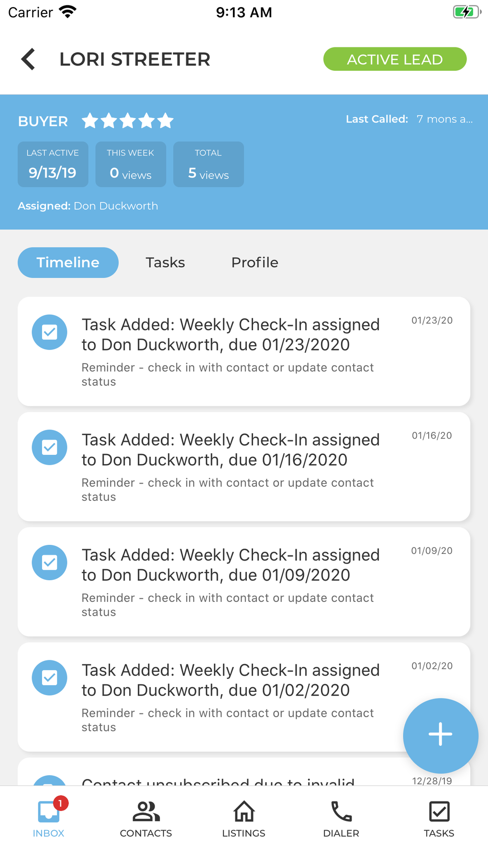
Task: Tap the checkmark icon on the 01/23/20 task
Action: 49,332
